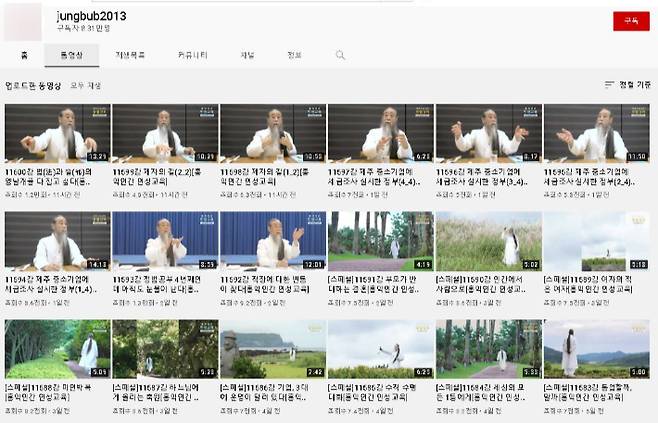Viewport: 658px width, 423px height.
Task: Click the [스페셜]11586강 기업 title link
Action: tap(265, 392)
